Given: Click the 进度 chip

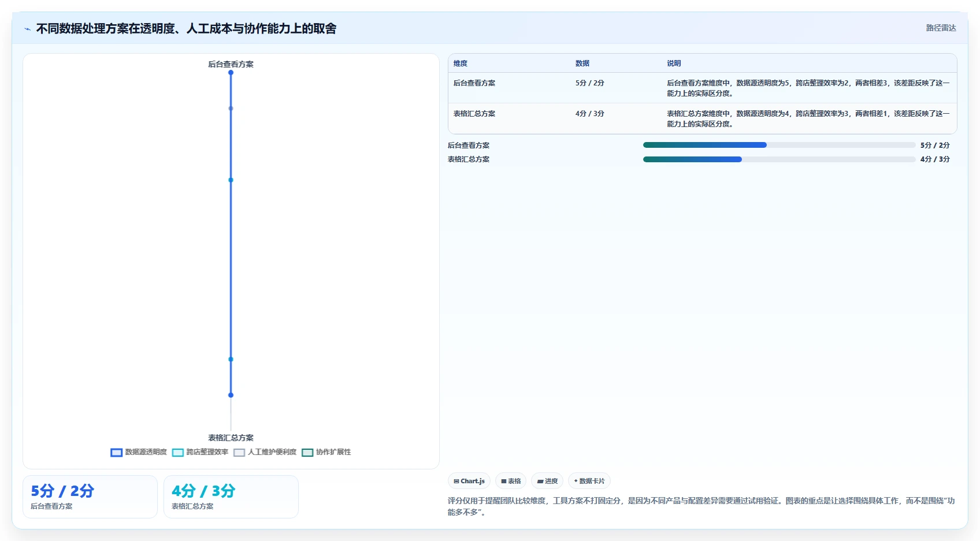Looking at the screenshot, I should pos(547,481).
